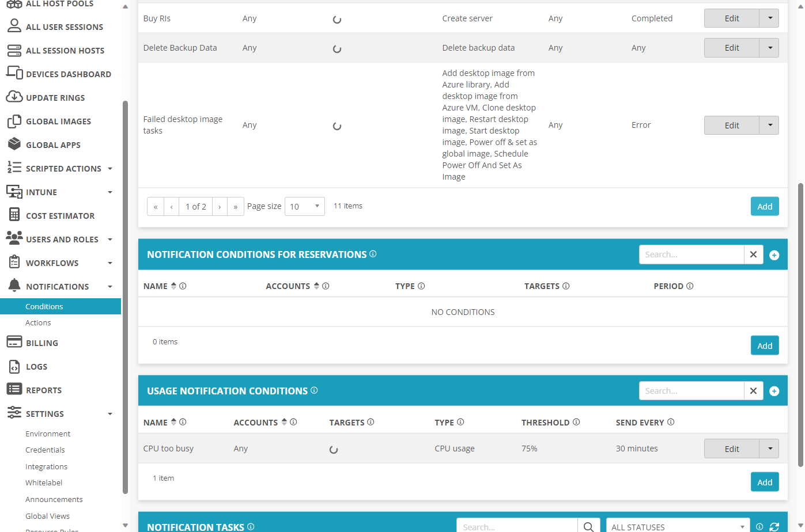This screenshot has width=805, height=532.
Task: Collapse the Notifications menu
Action: coord(110,287)
